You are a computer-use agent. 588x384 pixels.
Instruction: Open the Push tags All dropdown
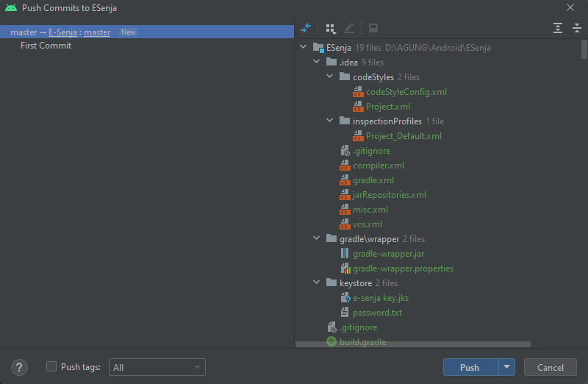point(157,367)
